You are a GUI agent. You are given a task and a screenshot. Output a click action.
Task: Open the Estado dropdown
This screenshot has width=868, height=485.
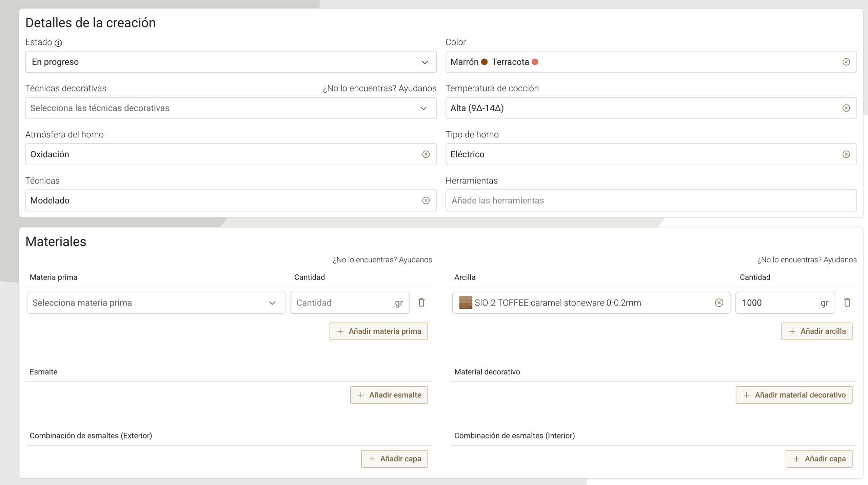(231, 62)
